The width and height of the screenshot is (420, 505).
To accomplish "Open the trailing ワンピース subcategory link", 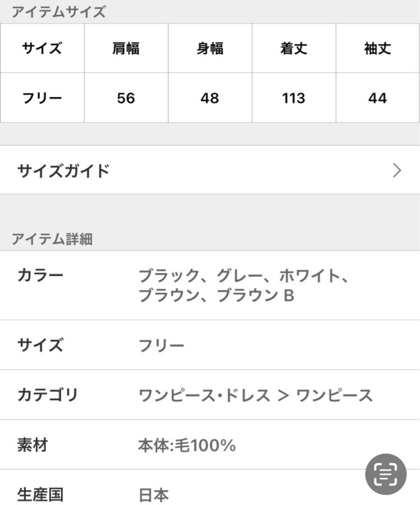I will click(x=334, y=395).
